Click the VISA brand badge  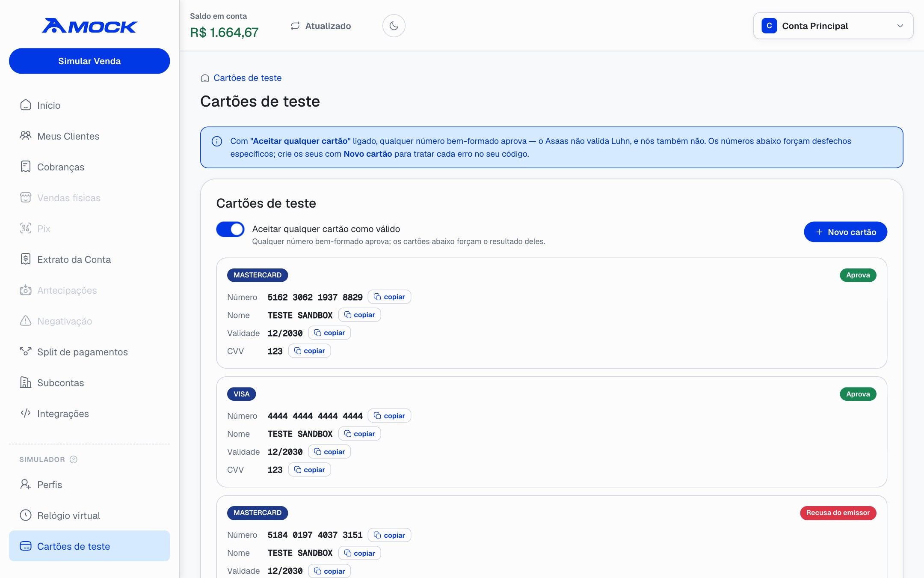click(x=241, y=394)
